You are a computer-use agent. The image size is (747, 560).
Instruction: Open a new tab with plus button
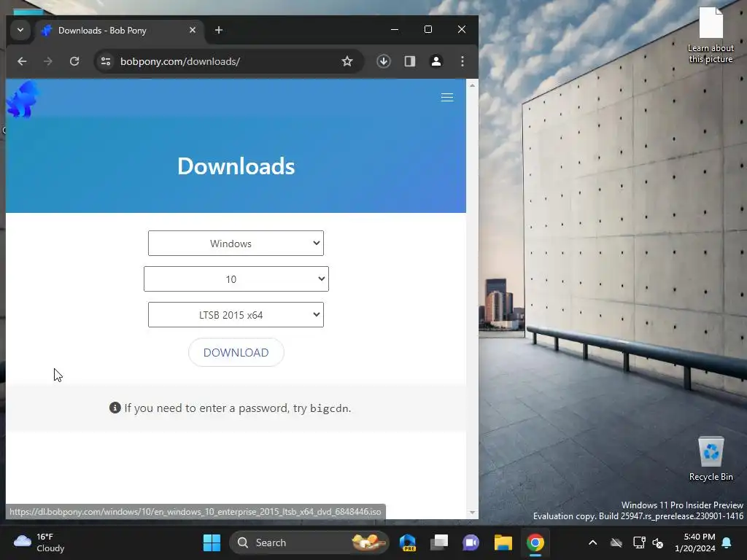(x=219, y=30)
